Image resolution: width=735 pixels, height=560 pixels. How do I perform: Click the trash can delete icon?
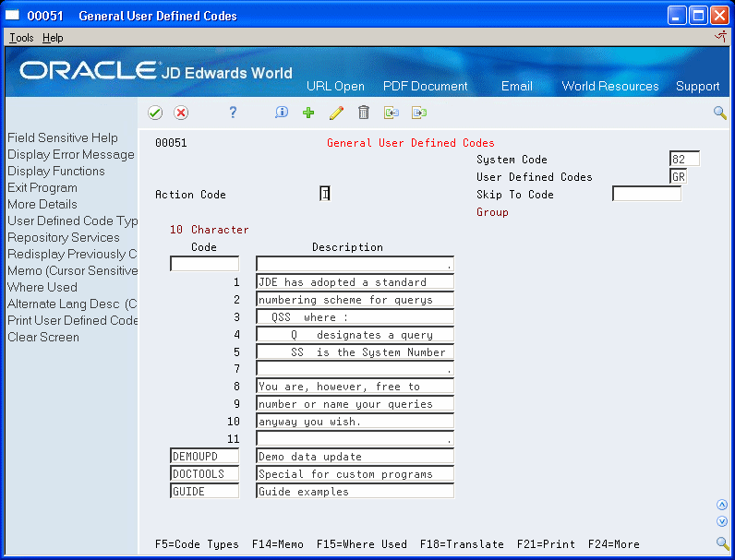(364, 113)
